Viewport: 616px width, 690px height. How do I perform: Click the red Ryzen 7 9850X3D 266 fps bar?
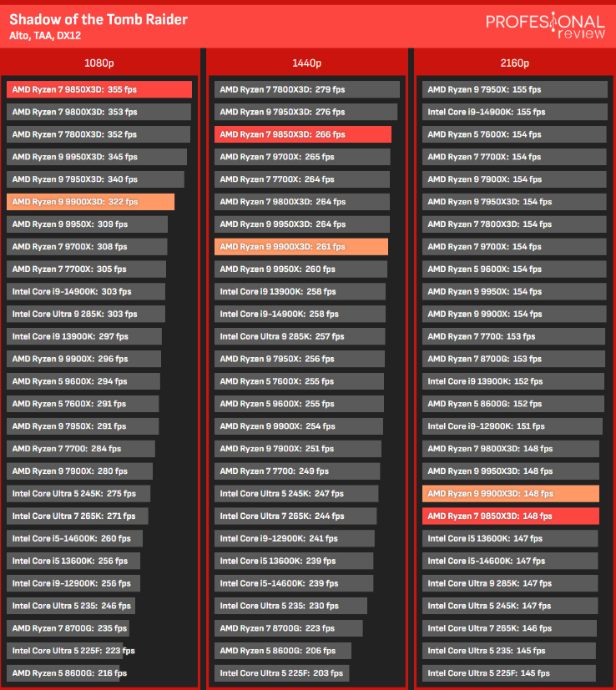[302, 134]
